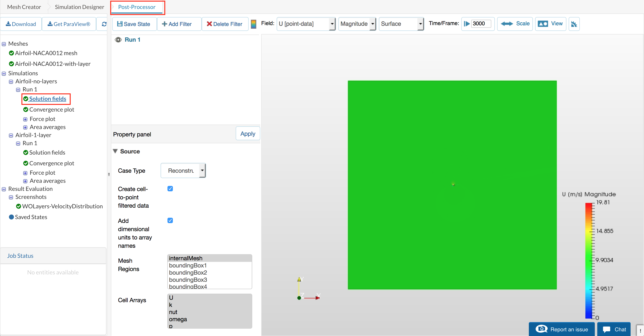644x336 pixels.
Task: Click the Time/Frame input field
Action: coord(481,24)
